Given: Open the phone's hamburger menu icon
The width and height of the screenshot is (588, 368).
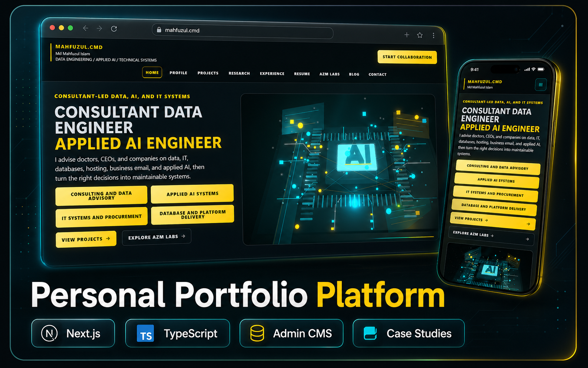Looking at the screenshot, I should coord(541,85).
